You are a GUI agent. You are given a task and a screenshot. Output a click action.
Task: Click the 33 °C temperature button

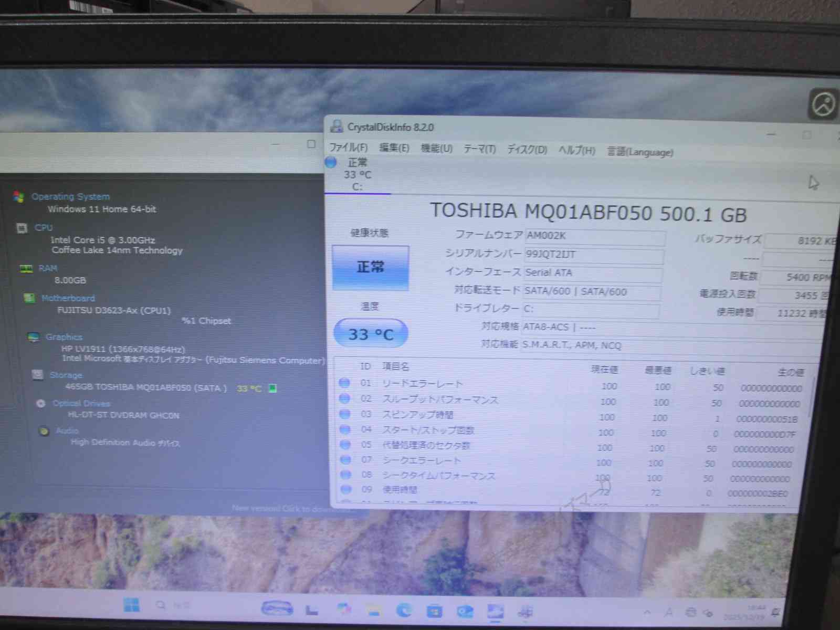coord(371,334)
